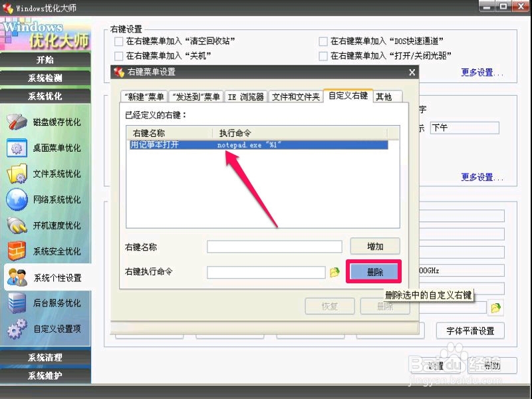Minimize the Windows优化大师 window
The image size is (532, 399).
(487, 6)
